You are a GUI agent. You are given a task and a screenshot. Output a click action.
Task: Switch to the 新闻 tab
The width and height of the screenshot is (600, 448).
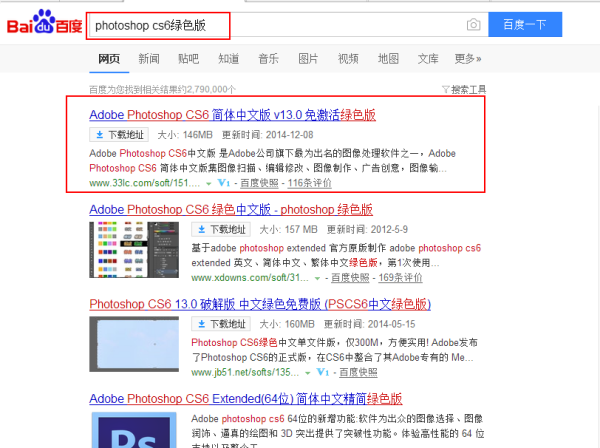tap(149, 59)
